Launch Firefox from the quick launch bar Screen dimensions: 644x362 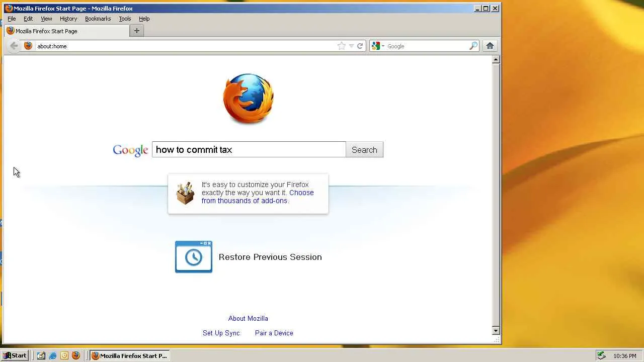pyautogui.click(x=76, y=355)
